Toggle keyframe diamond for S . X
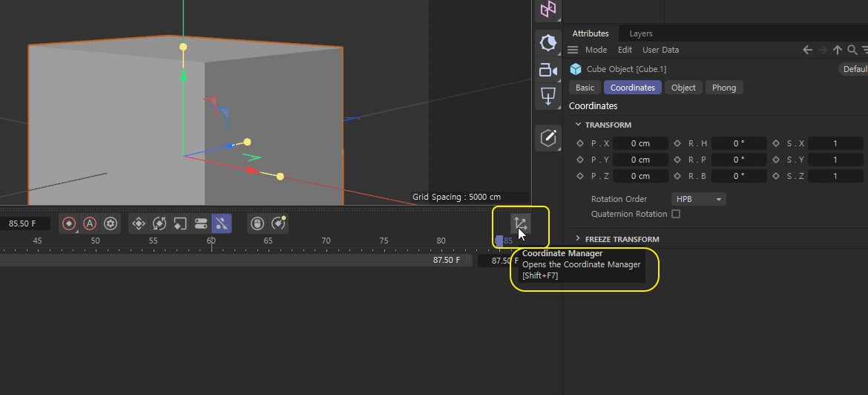This screenshot has height=395, width=868. [x=776, y=143]
